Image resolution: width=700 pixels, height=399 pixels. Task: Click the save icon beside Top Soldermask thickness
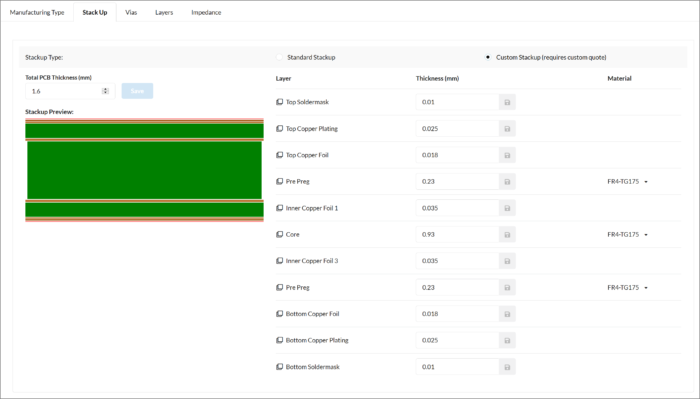[x=507, y=102]
